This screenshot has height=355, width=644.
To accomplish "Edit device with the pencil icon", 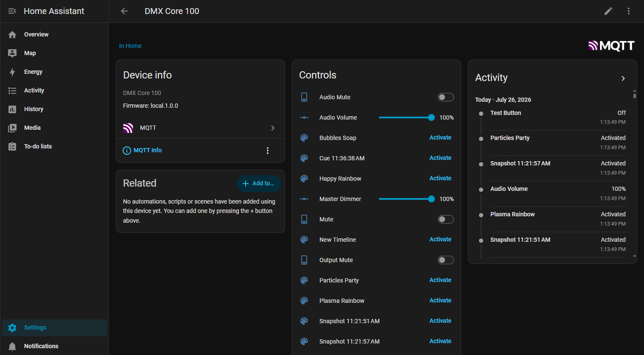I will (x=608, y=11).
